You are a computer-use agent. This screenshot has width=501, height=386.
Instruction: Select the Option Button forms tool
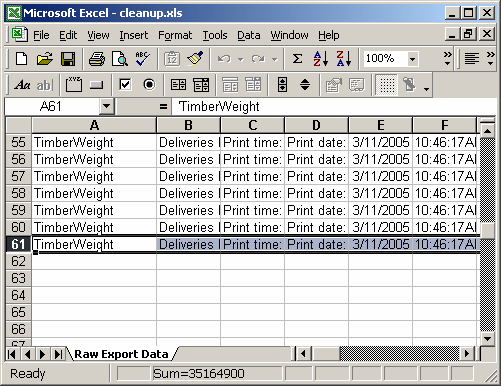click(149, 85)
